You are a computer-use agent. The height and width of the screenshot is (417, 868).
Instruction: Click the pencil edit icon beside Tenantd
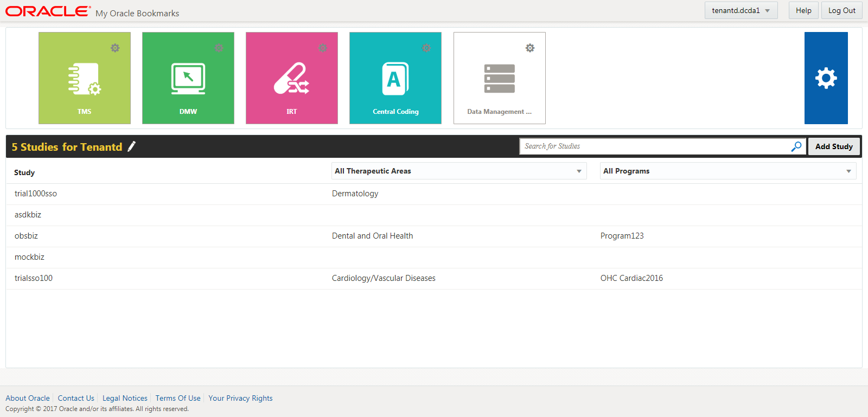coord(131,146)
